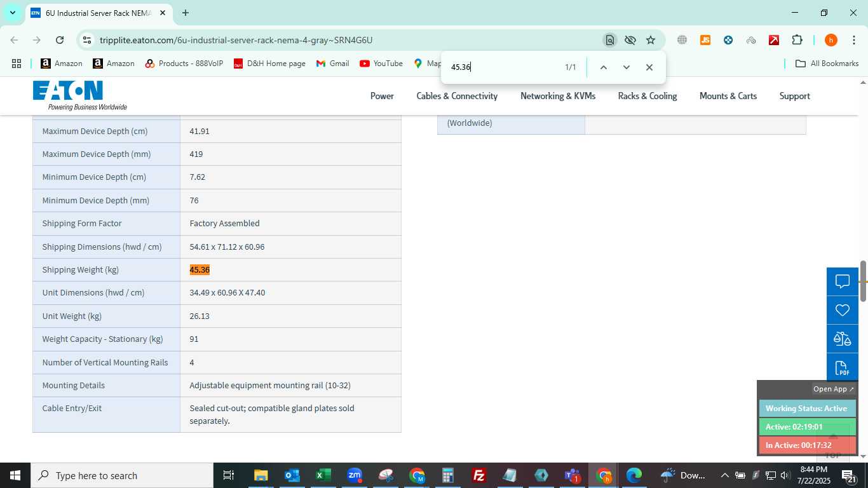Image resolution: width=868 pixels, height=488 pixels.
Task: Open the Chrome profile avatar
Action: click(x=831, y=40)
